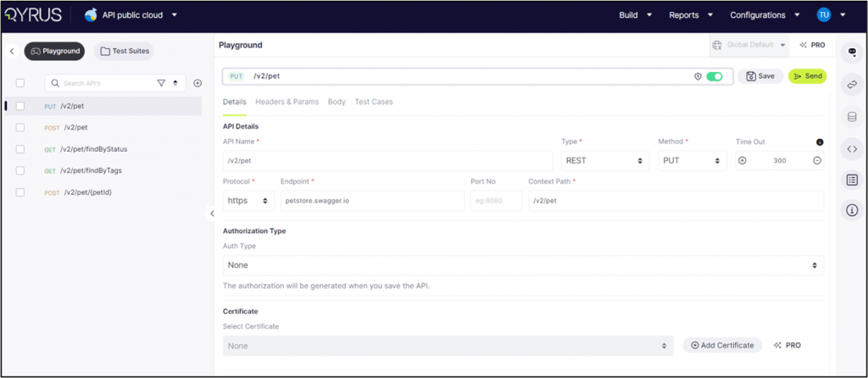Switch to the Headers & Params tab

pyautogui.click(x=287, y=102)
